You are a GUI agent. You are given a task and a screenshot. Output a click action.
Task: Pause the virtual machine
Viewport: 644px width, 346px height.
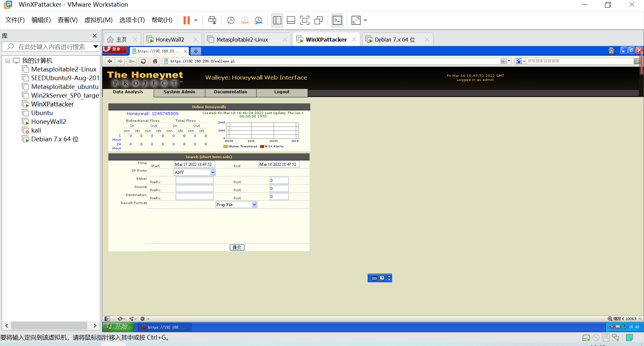[x=186, y=20]
